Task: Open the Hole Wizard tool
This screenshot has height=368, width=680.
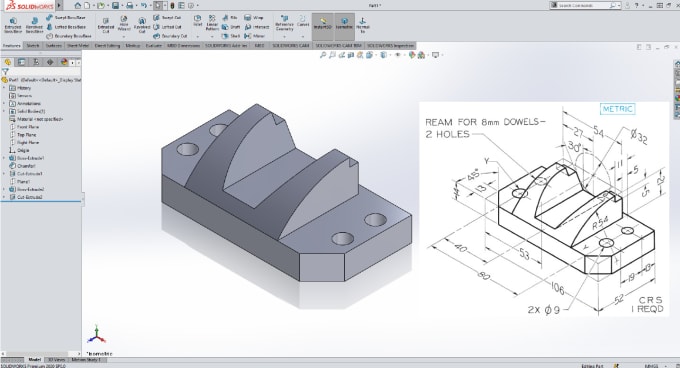Action: (124, 24)
